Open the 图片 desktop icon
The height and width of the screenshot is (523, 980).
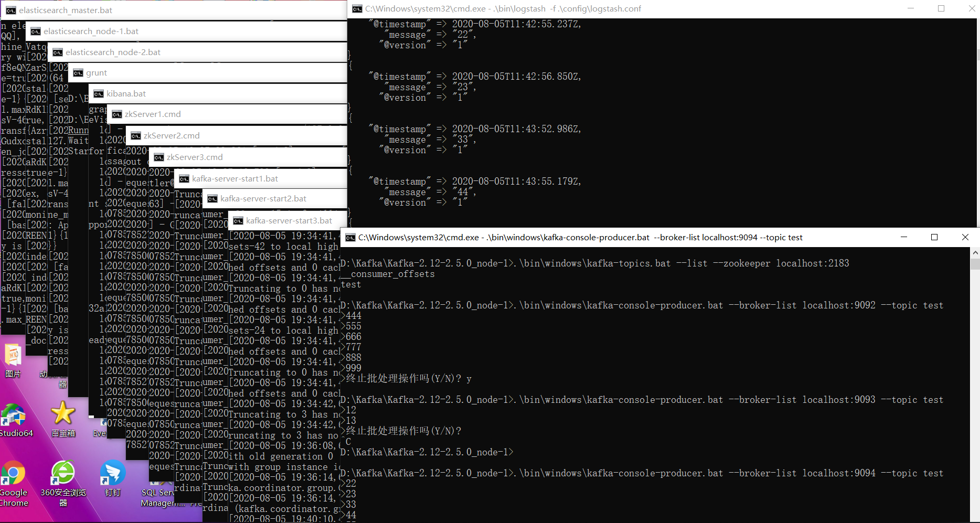(13, 356)
